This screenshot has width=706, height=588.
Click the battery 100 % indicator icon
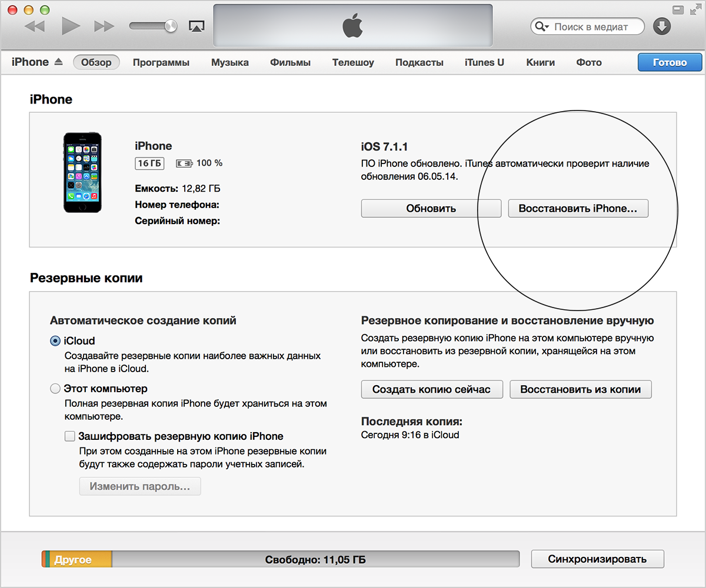tap(184, 163)
